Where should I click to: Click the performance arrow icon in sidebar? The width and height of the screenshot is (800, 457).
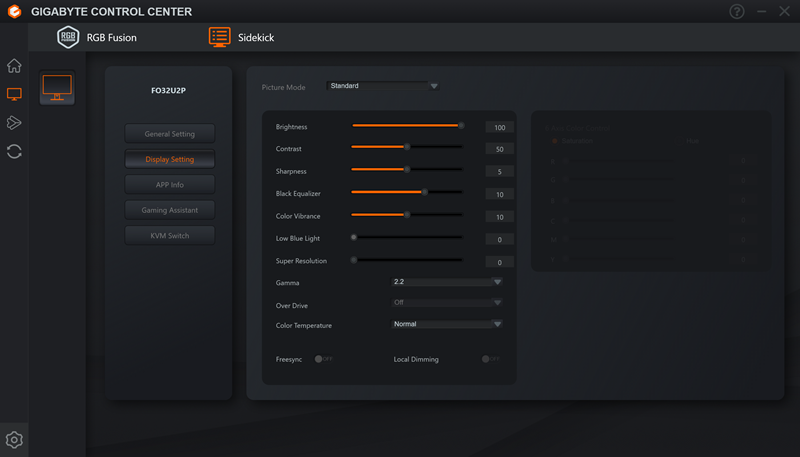point(14,123)
